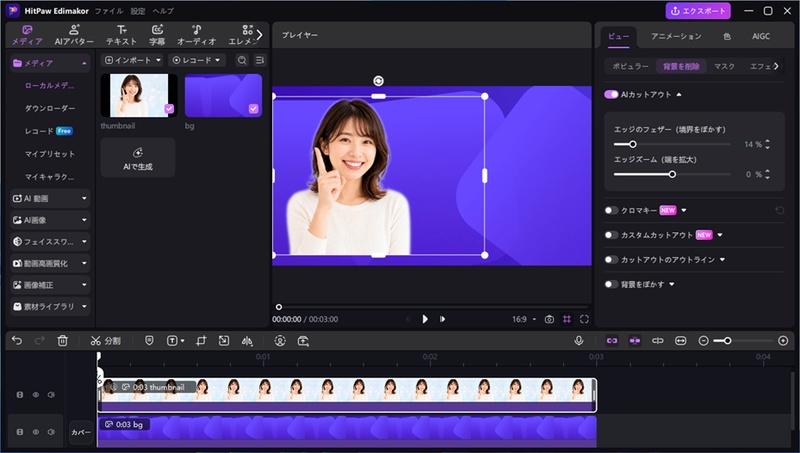The height and width of the screenshot is (453, 800).
Task: Select the マスク sub-tab
Action: [x=724, y=66]
